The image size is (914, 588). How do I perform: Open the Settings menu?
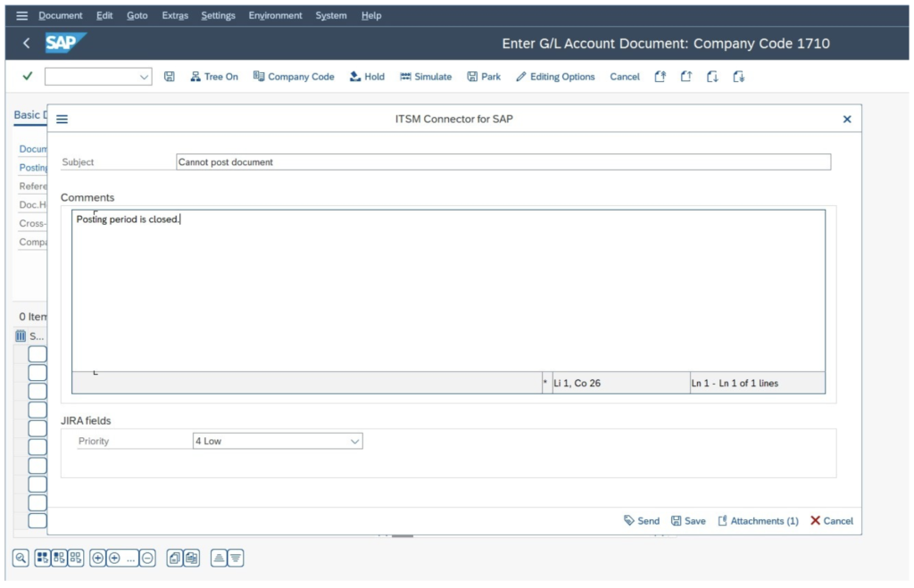pos(218,16)
